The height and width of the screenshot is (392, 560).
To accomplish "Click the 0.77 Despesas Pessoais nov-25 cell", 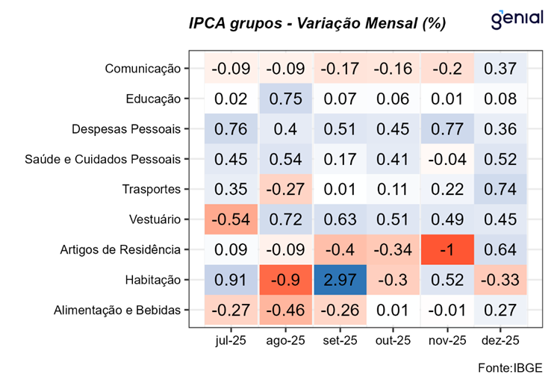I will [x=447, y=129].
